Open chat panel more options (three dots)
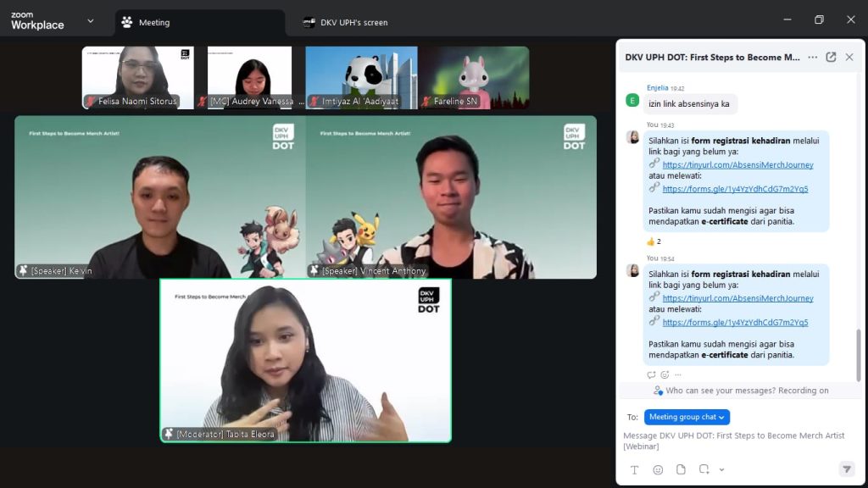This screenshot has width=868, height=488. (x=812, y=58)
